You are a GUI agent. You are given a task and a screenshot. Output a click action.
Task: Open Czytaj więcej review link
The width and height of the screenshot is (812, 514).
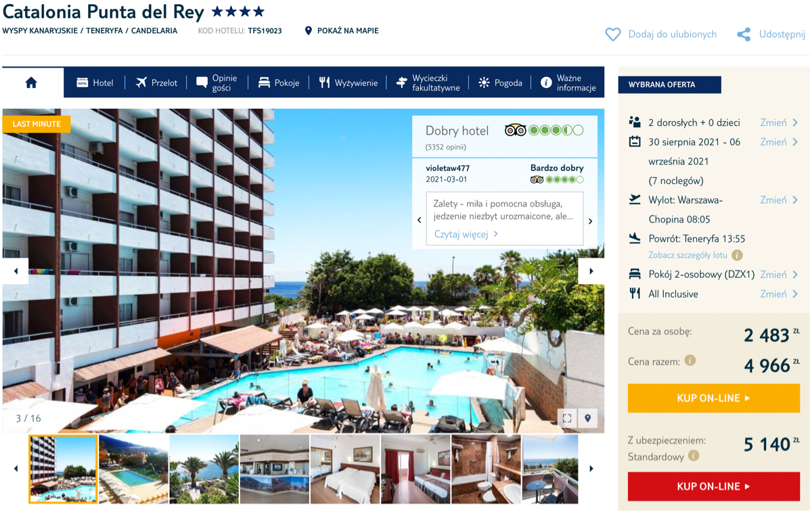(x=466, y=234)
